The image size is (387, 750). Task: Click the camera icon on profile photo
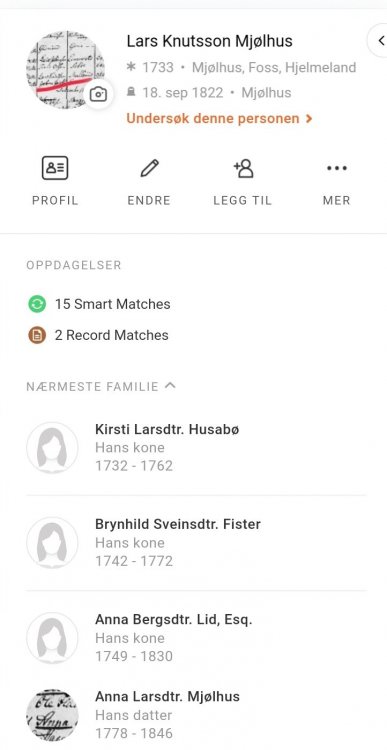click(98, 94)
